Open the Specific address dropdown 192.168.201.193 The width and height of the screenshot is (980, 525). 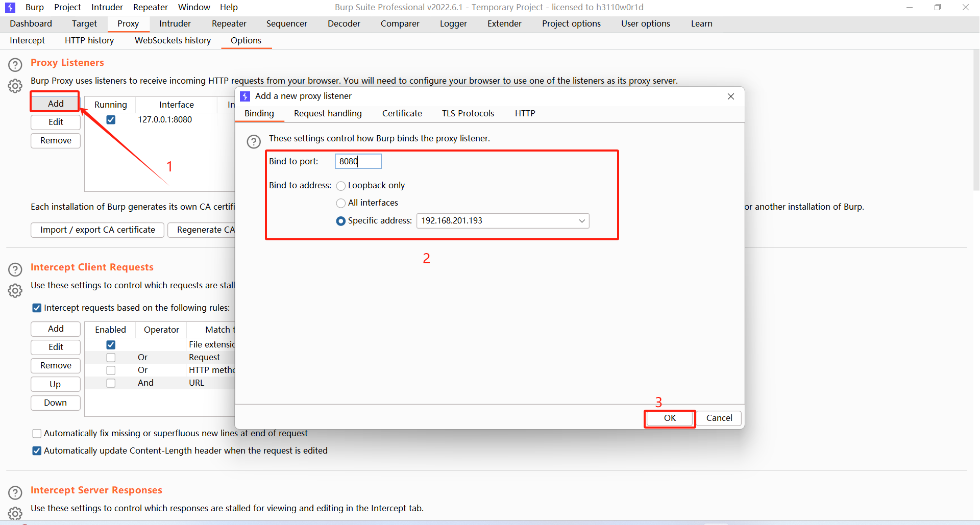click(503, 221)
